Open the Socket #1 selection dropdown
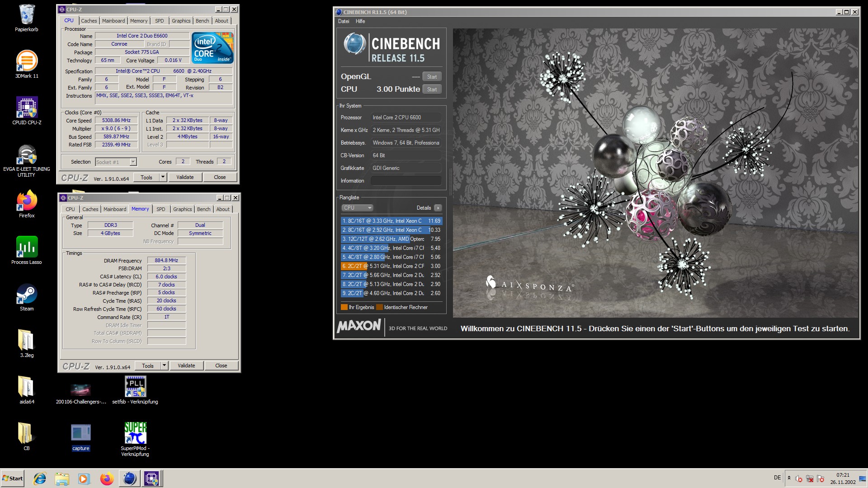The height and width of the screenshot is (488, 868). coord(116,162)
